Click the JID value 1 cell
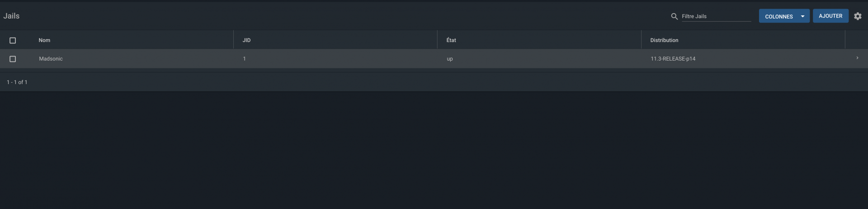868x209 pixels. (x=245, y=59)
